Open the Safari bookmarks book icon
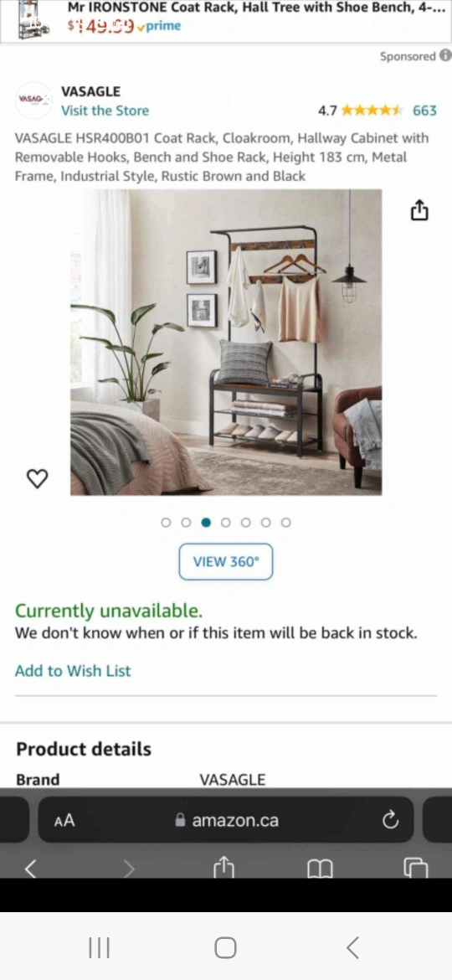The height and width of the screenshot is (980, 452). point(321,868)
